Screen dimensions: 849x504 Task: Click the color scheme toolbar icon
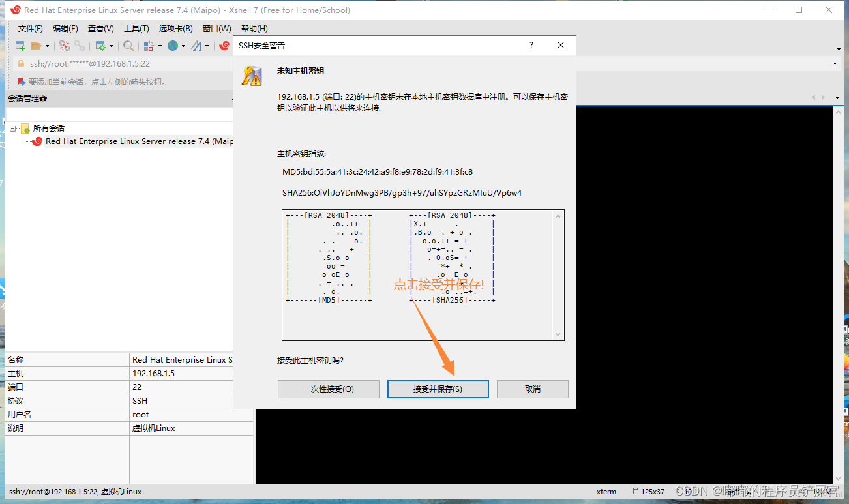pyautogui.click(x=149, y=46)
